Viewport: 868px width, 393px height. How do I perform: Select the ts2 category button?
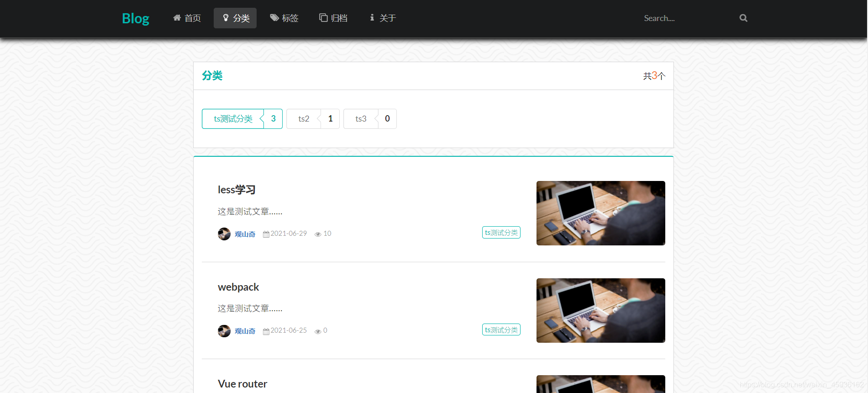pos(304,119)
